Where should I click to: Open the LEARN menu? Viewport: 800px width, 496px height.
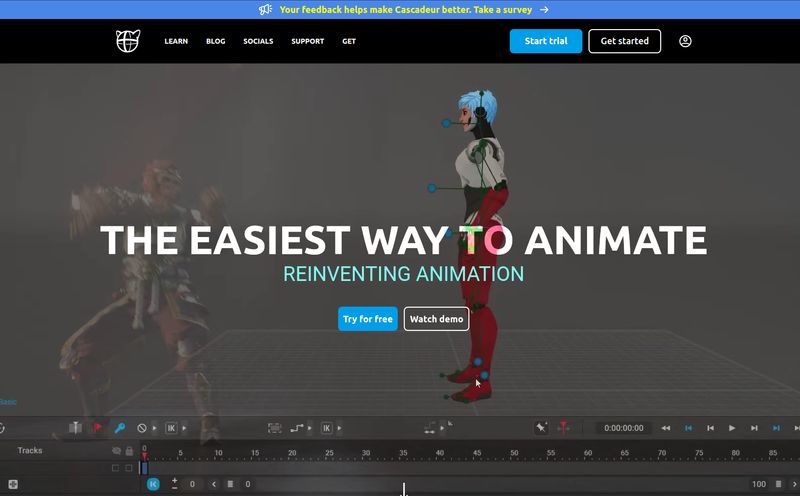176,41
